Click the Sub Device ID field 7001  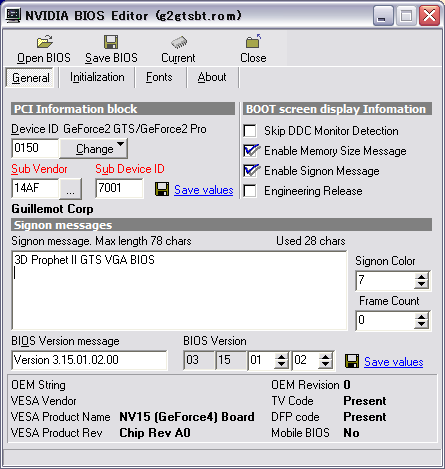pos(119,188)
